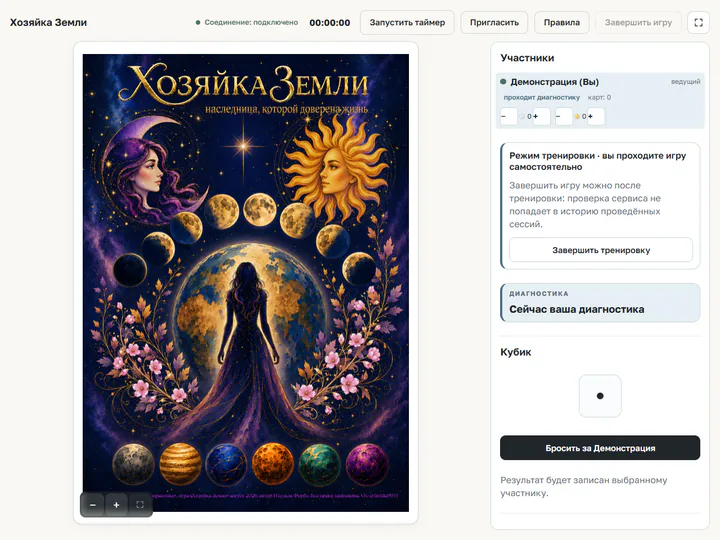The height and width of the screenshot is (540, 720).
Task: Select participant Демонстрация (Вы)
Action: [600, 101]
